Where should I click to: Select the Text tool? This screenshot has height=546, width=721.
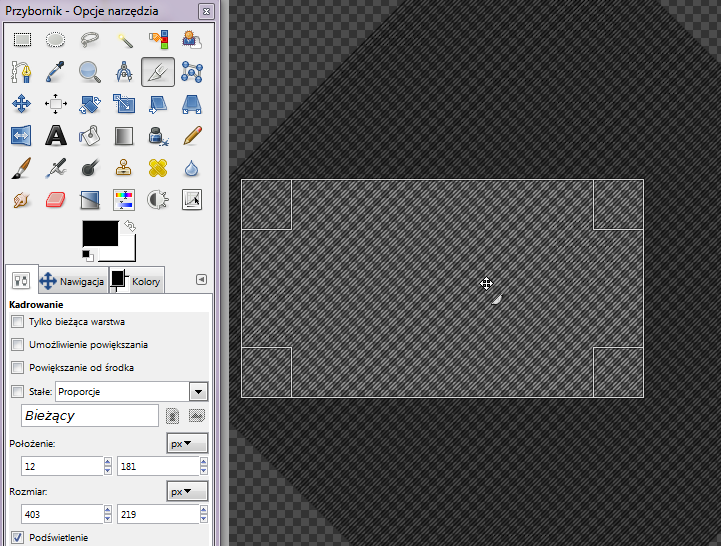click(56, 135)
